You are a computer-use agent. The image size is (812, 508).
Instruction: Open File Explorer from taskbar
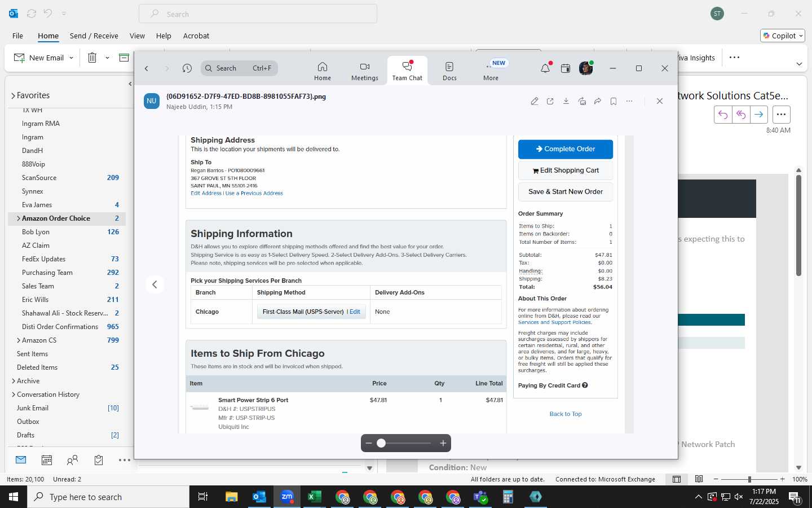232,497
